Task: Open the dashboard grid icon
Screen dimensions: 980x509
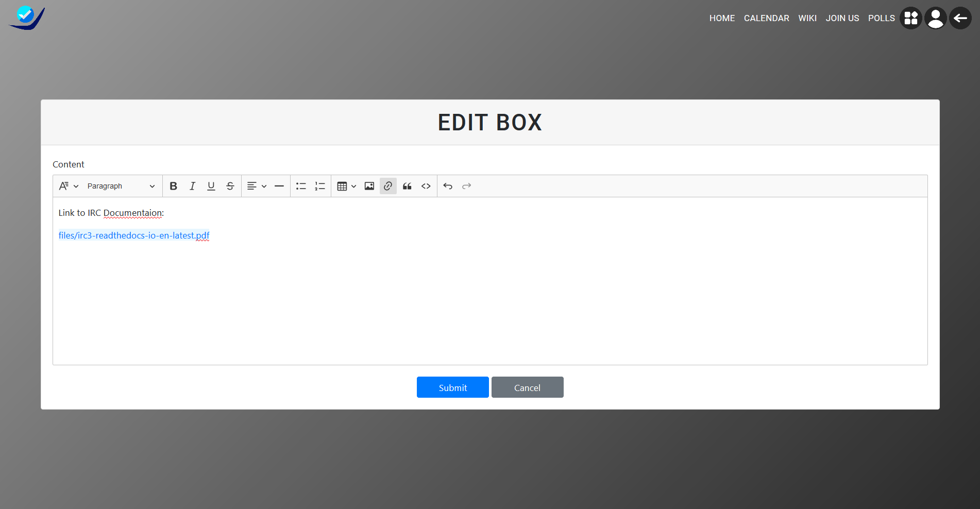Action: [x=911, y=18]
